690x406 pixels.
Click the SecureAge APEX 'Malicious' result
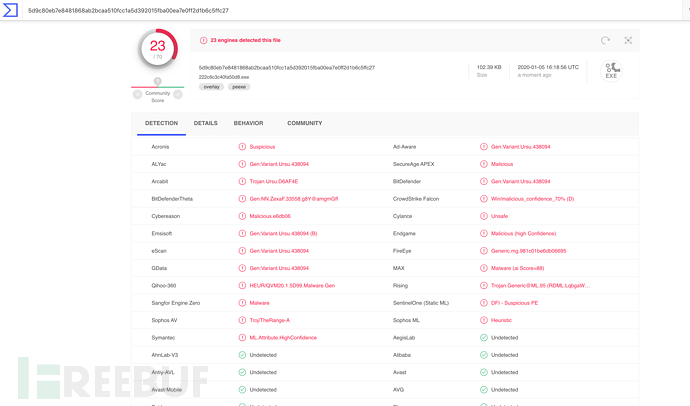coord(502,164)
